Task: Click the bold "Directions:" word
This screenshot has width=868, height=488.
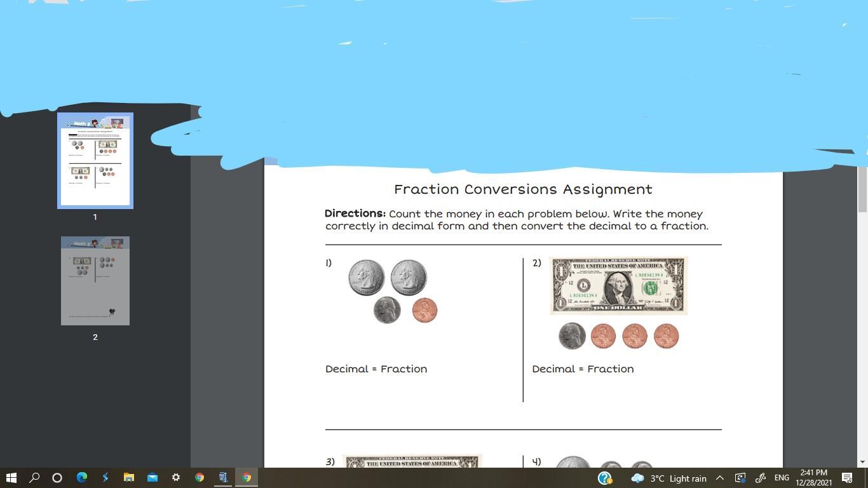Action: 355,213
